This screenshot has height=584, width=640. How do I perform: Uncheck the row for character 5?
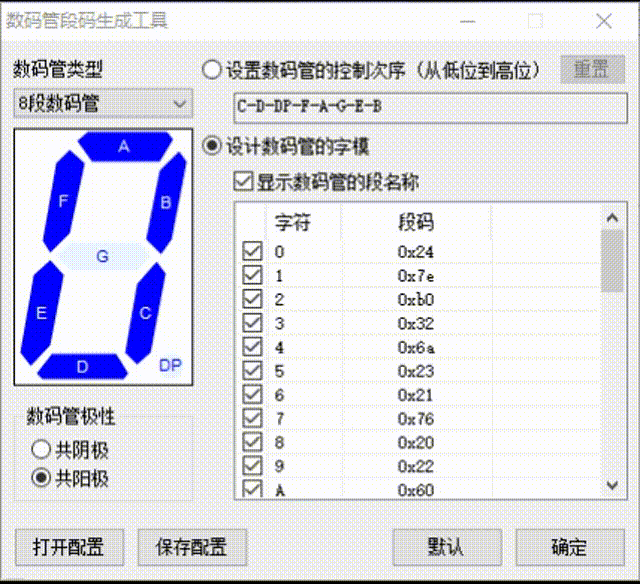252,371
